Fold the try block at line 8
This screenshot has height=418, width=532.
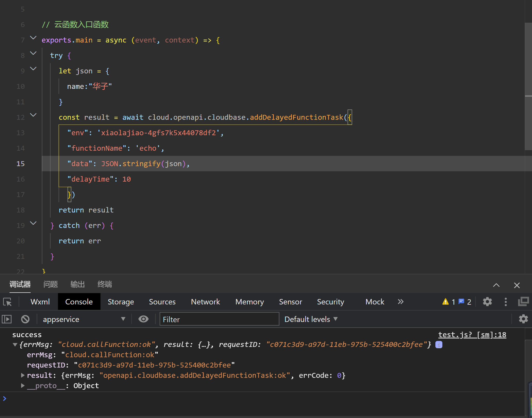click(x=33, y=53)
